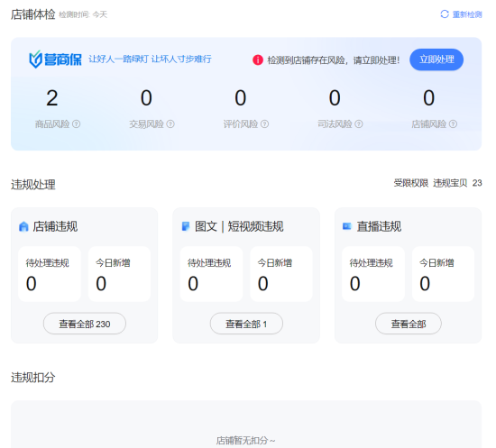Screen dimensions: 496x448
Task: Click the 重新检测 refresh icon
Action: [x=445, y=14]
